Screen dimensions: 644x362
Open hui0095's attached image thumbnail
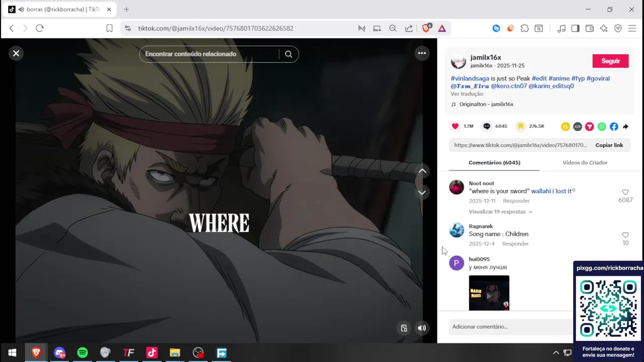489,293
